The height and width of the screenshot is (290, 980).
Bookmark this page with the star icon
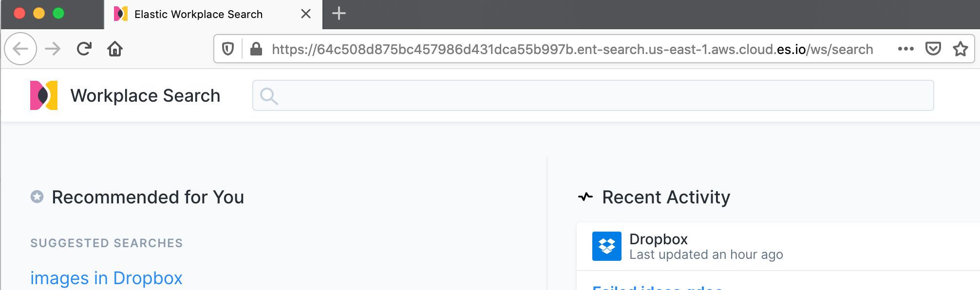(961, 49)
